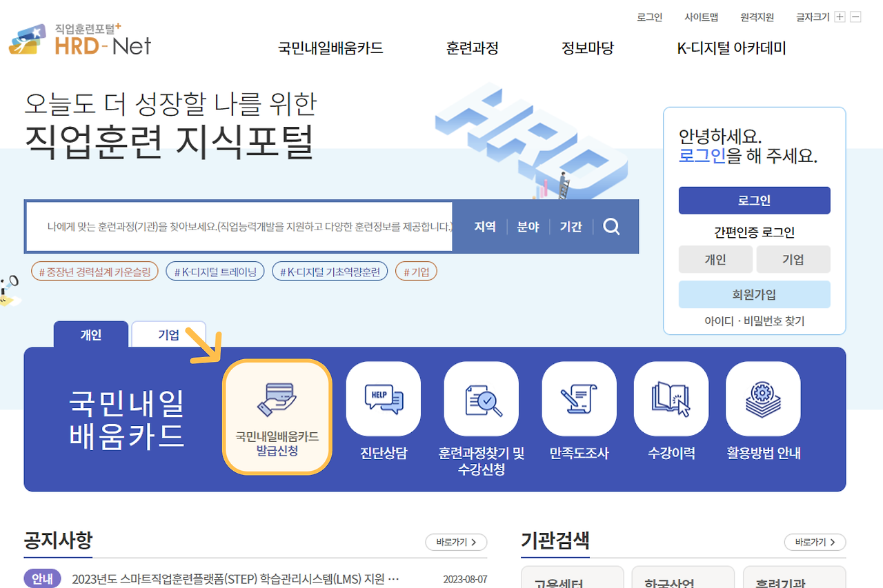Open the 기간 filter selector
883x588 pixels.
pyautogui.click(x=571, y=226)
